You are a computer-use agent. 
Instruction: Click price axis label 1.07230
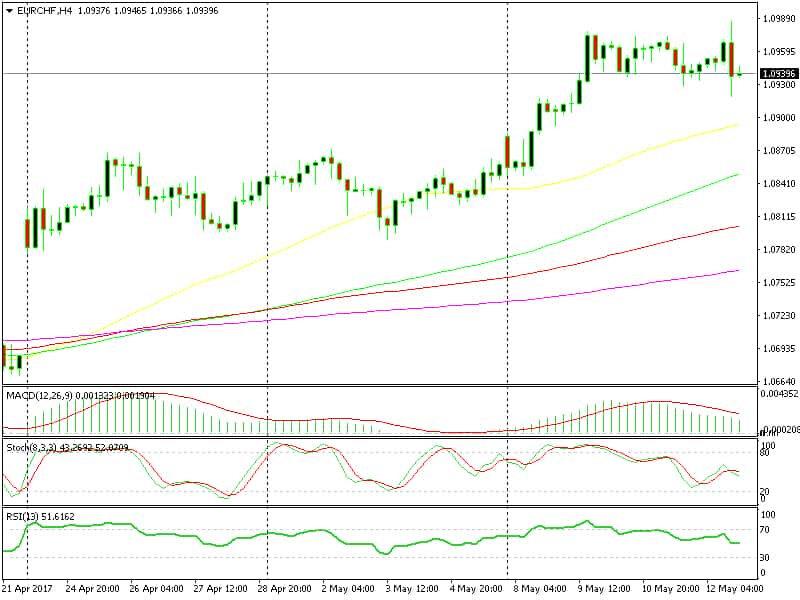(779, 316)
